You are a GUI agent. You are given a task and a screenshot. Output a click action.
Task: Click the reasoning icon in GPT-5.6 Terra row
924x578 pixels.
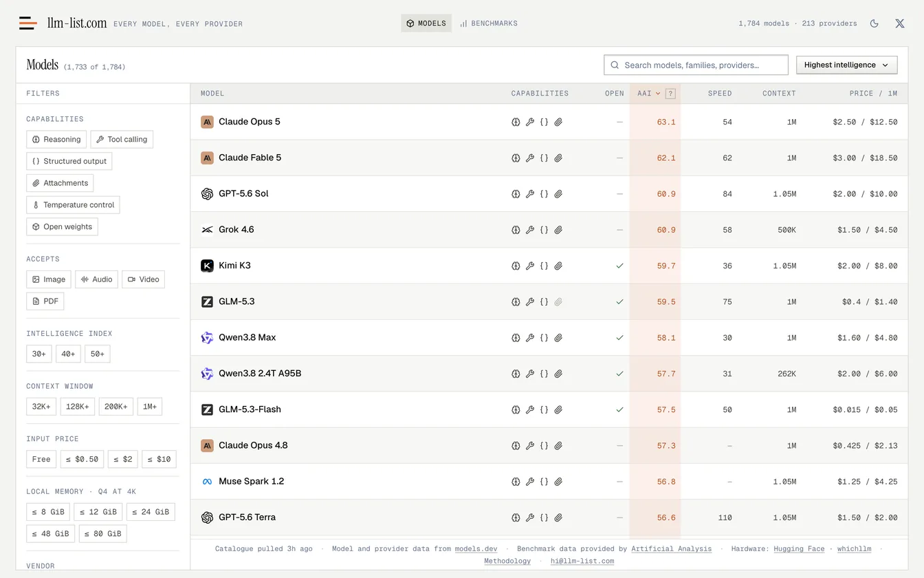[516, 517]
